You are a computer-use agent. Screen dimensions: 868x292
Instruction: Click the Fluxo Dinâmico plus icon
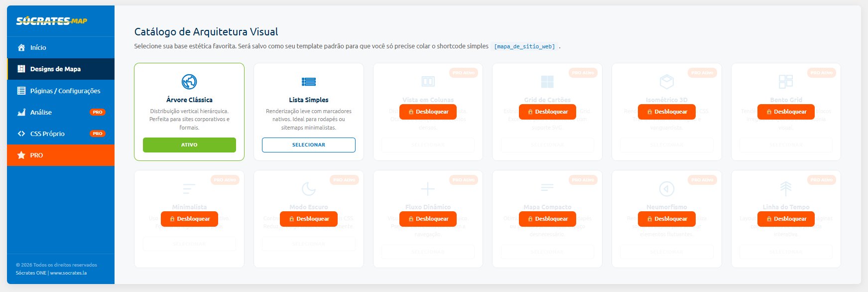point(427,188)
